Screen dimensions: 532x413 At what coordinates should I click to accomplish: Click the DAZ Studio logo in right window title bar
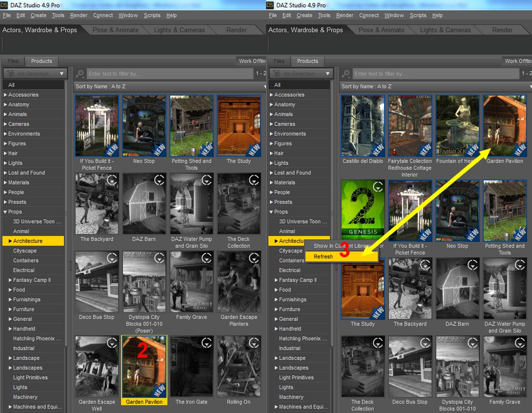pyautogui.click(x=270, y=5)
